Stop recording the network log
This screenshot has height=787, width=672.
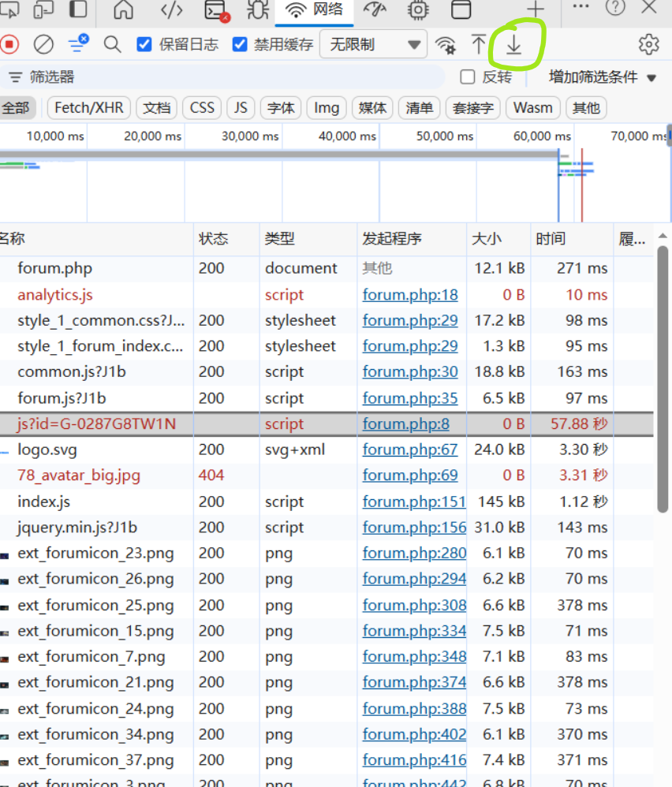click(x=9, y=44)
